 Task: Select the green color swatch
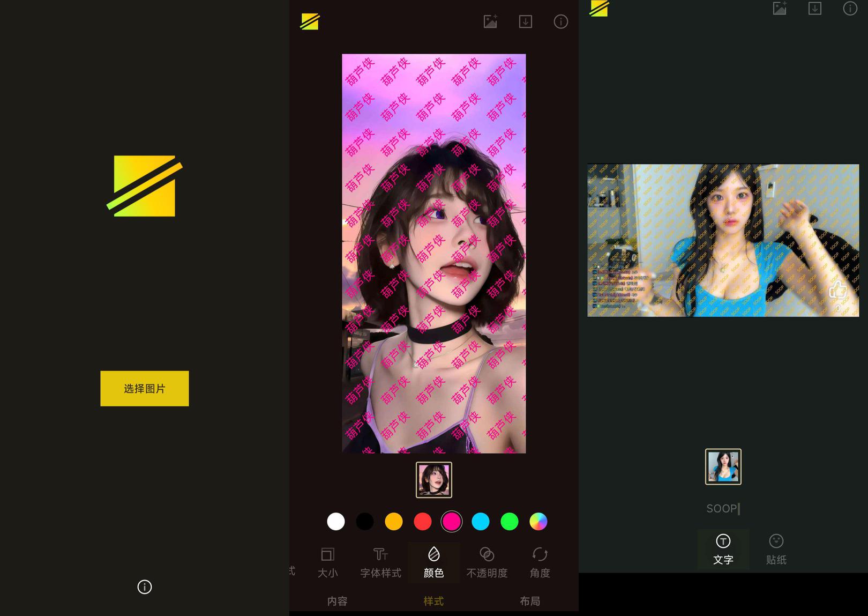coord(510,521)
